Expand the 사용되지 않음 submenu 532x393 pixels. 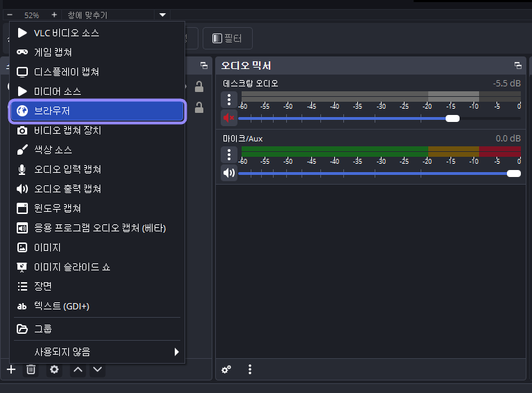tap(97, 352)
